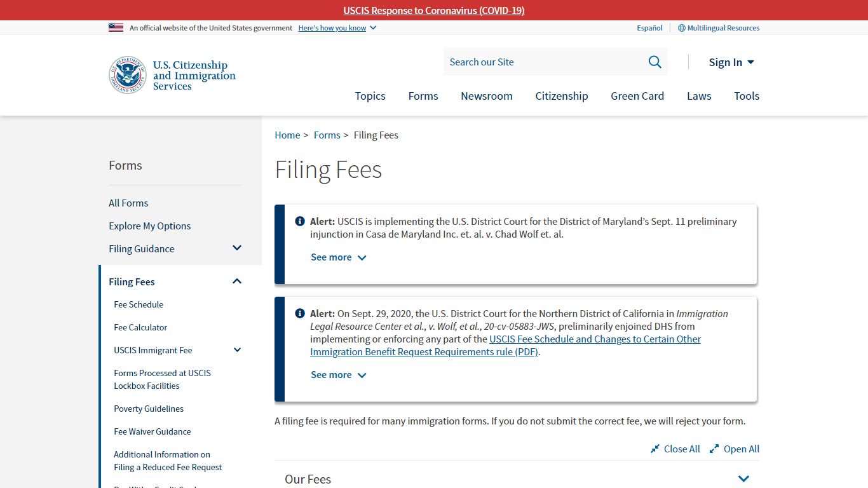Image resolution: width=868 pixels, height=488 pixels.
Task: Open Fee Waiver Guidance sidebar link
Action: click(x=153, y=431)
